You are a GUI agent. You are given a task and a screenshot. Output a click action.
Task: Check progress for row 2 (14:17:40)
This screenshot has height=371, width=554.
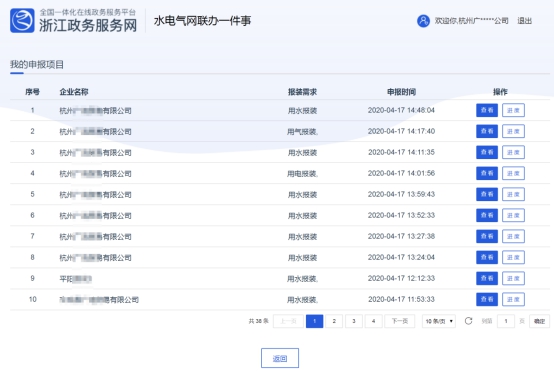pyautogui.click(x=513, y=131)
